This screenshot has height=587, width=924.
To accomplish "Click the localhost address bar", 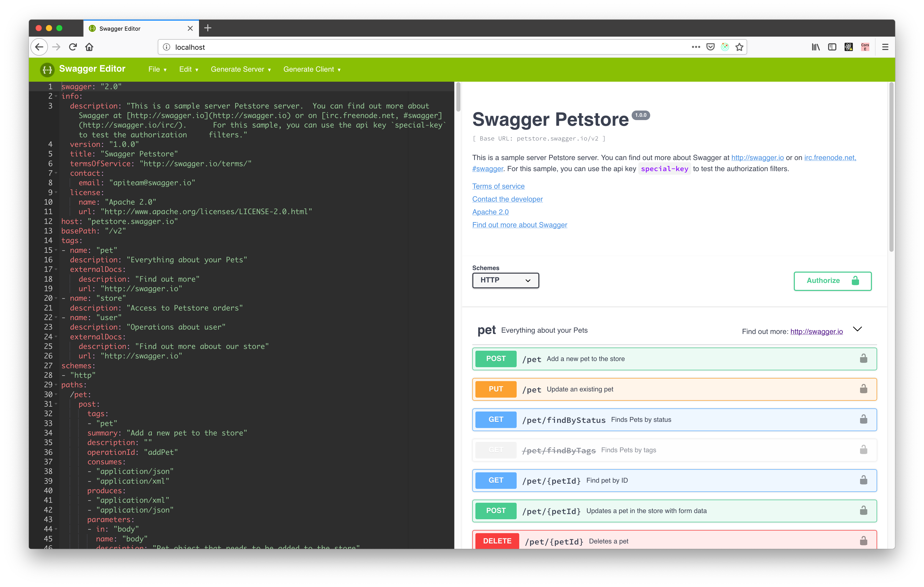I will [422, 47].
